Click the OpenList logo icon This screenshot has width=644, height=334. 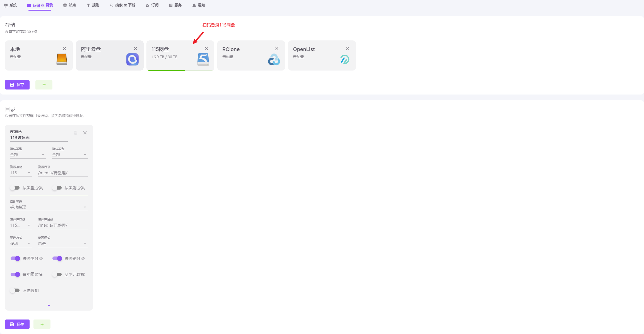pyautogui.click(x=345, y=59)
